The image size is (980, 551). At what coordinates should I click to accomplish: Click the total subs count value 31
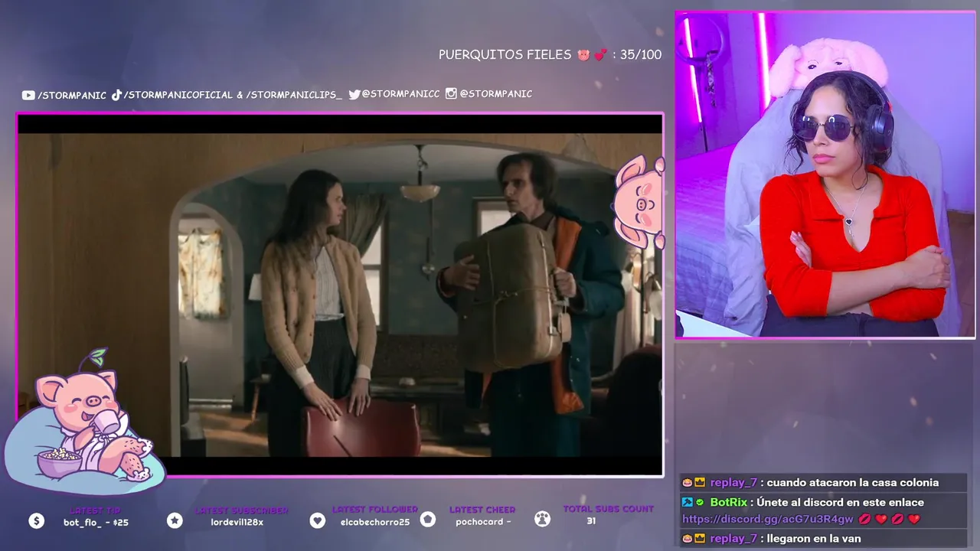pyautogui.click(x=591, y=521)
